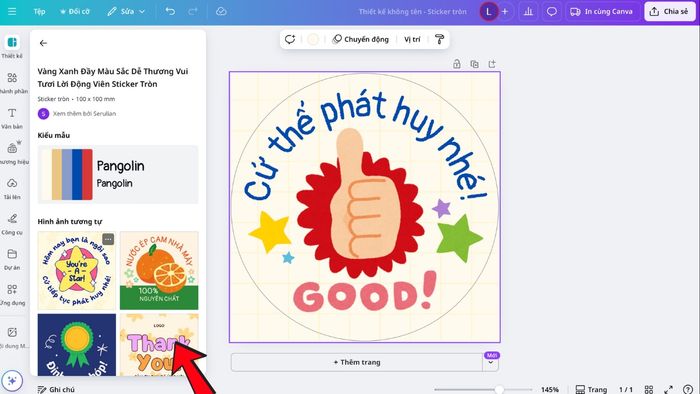Open the Đổi cỡ resize menu

(x=75, y=12)
